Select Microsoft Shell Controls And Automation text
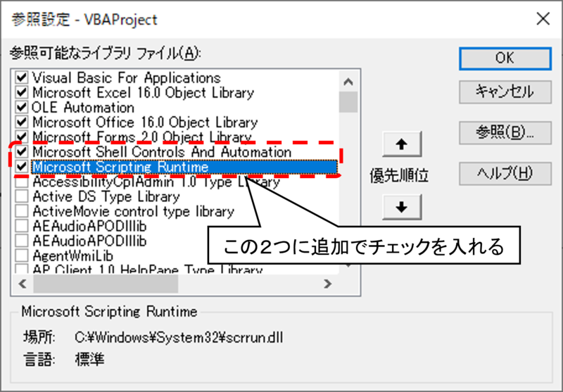The height and width of the screenshot is (392, 563). click(x=162, y=152)
